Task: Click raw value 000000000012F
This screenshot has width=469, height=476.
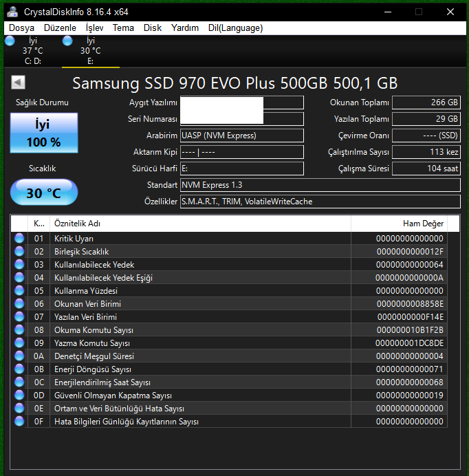Action: pos(410,252)
